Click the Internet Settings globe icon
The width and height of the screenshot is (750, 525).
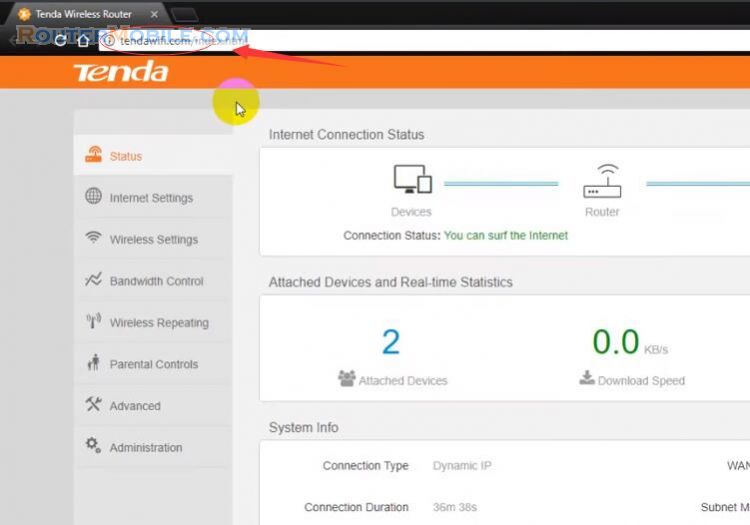[x=93, y=196]
